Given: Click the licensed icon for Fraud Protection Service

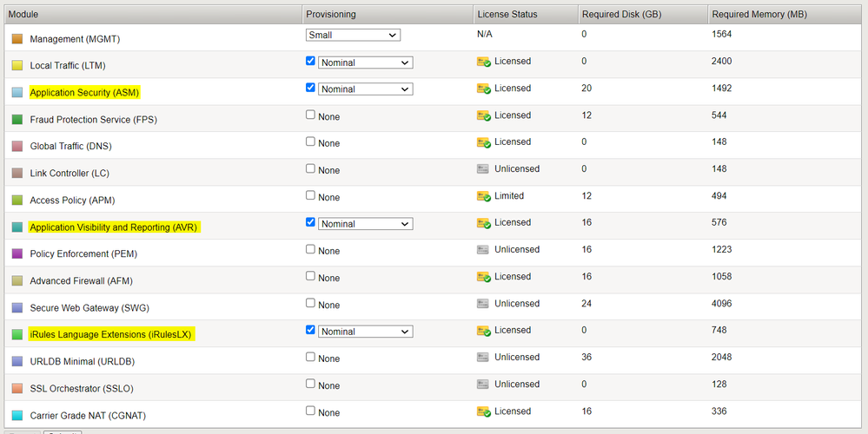Looking at the screenshot, I should pyautogui.click(x=484, y=116).
